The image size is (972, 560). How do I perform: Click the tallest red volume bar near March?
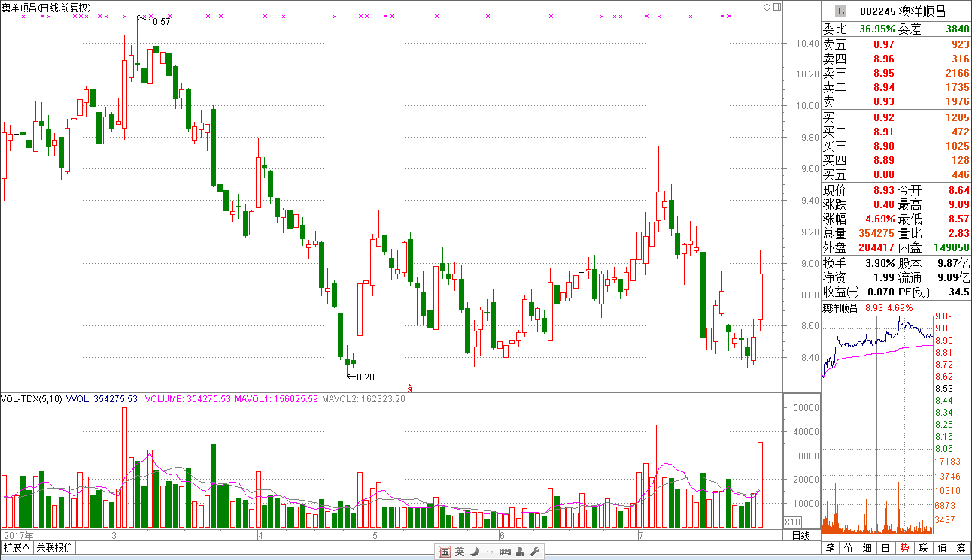(124, 467)
